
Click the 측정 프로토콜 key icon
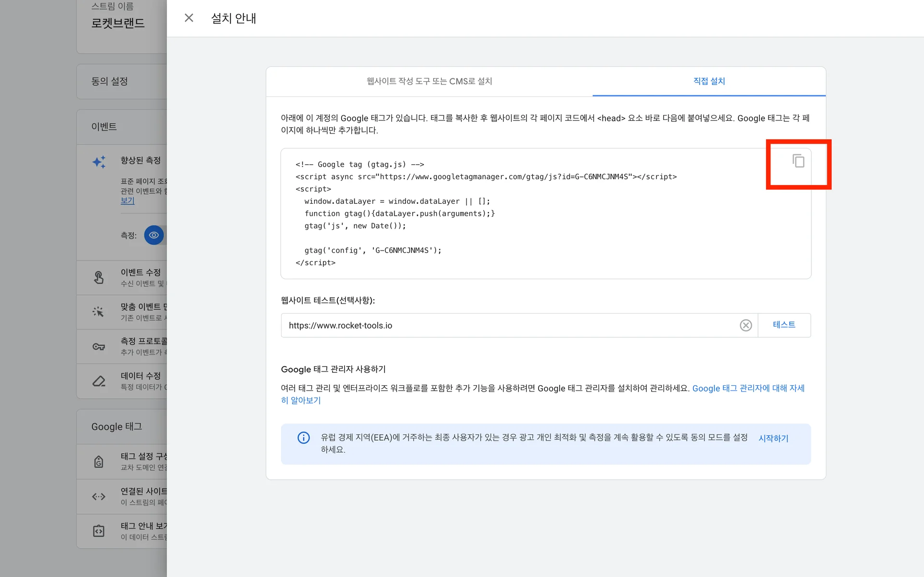(99, 346)
